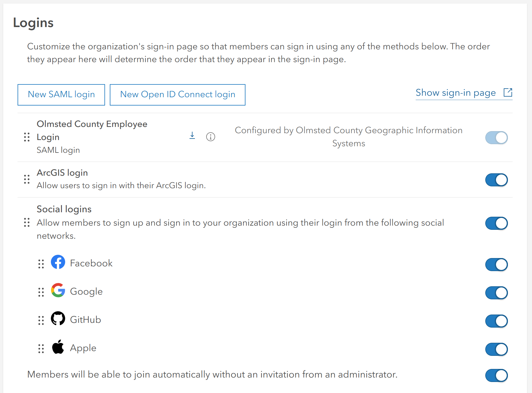Turn off the Social logins switch
The height and width of the screenshot is (393, 532).
[x=496, y=223]
